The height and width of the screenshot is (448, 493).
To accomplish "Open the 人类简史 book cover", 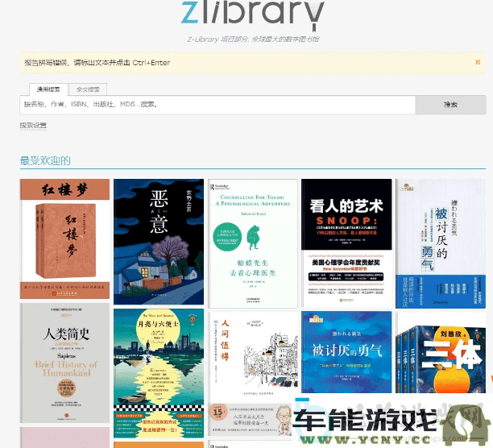I will (64, 363).
